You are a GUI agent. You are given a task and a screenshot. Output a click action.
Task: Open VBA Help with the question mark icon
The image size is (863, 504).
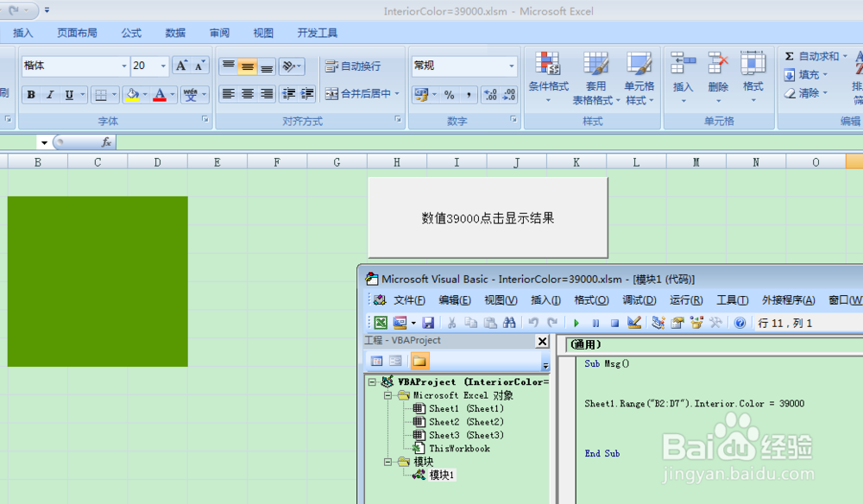pyautogui.click(x=740, y=323)
